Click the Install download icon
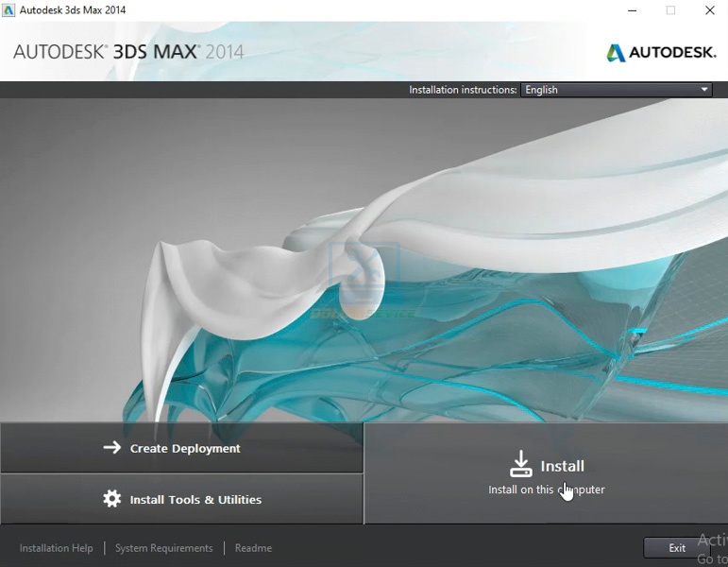728x567 pixels. tap(521, 463)
